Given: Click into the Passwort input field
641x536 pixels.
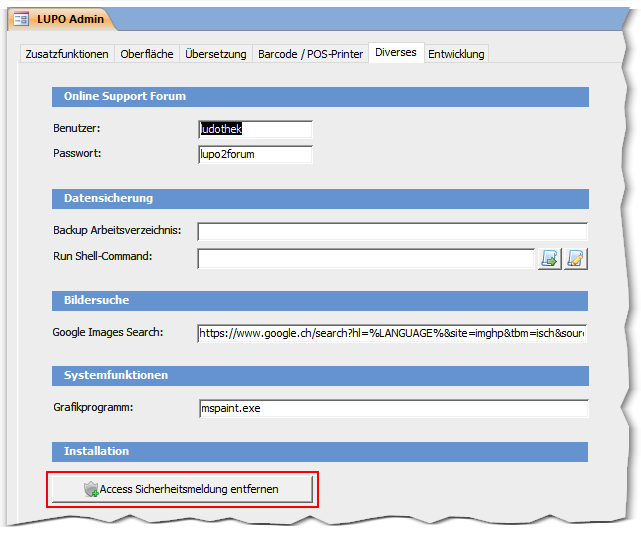Looking at the screenshot, I should tap(256, 155).
